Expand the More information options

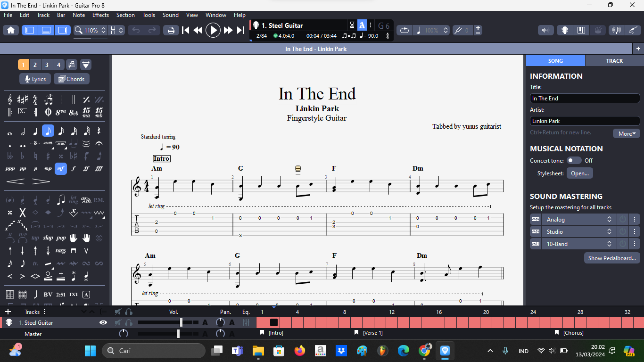point(627,133)
